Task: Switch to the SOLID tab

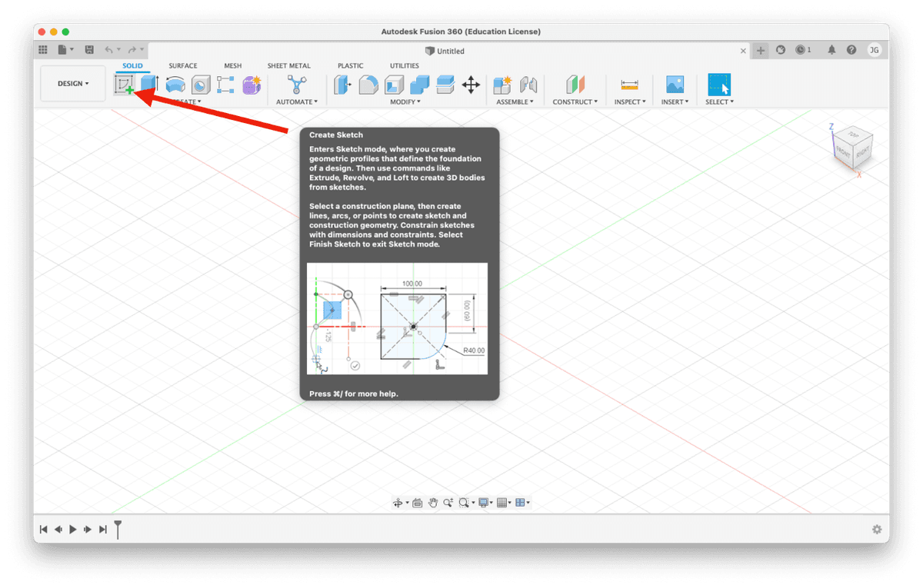Action: point(132,66)
